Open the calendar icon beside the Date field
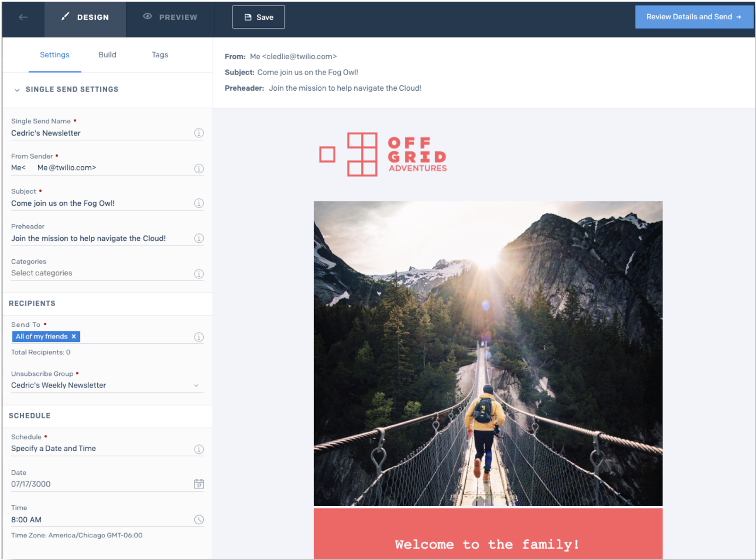The image size is (756, 560). click(199, 484)
